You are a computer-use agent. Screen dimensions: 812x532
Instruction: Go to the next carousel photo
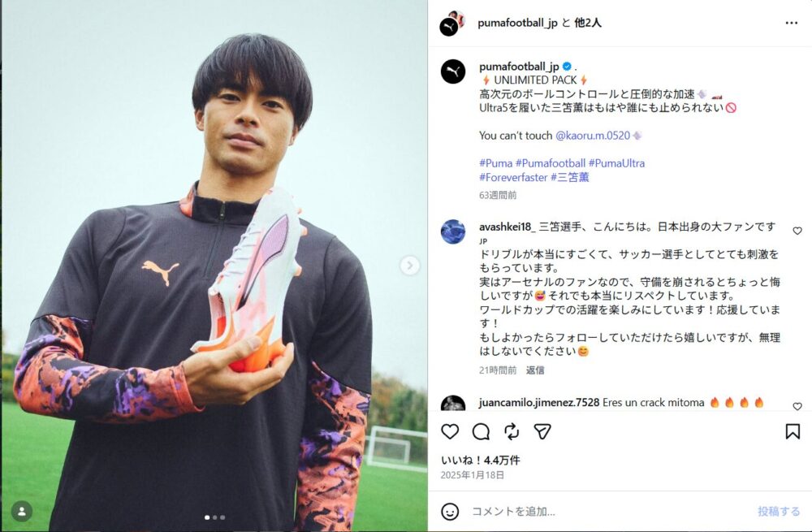409,266
